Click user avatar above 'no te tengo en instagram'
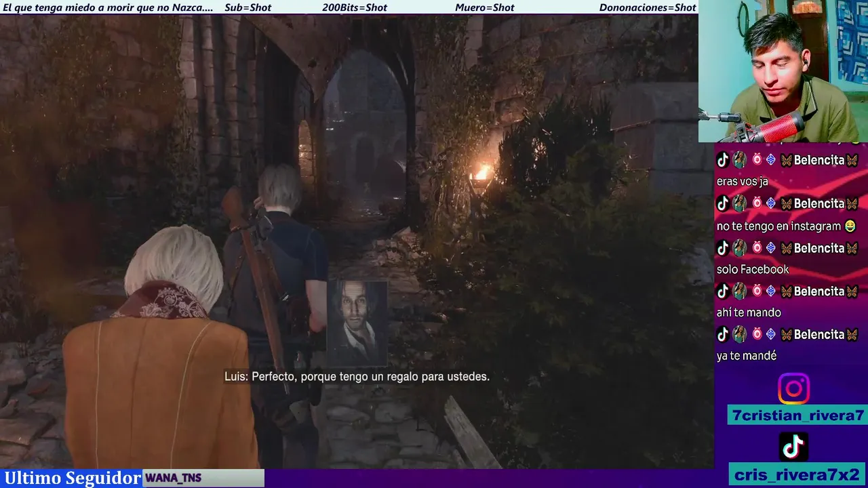 point(739,203)
